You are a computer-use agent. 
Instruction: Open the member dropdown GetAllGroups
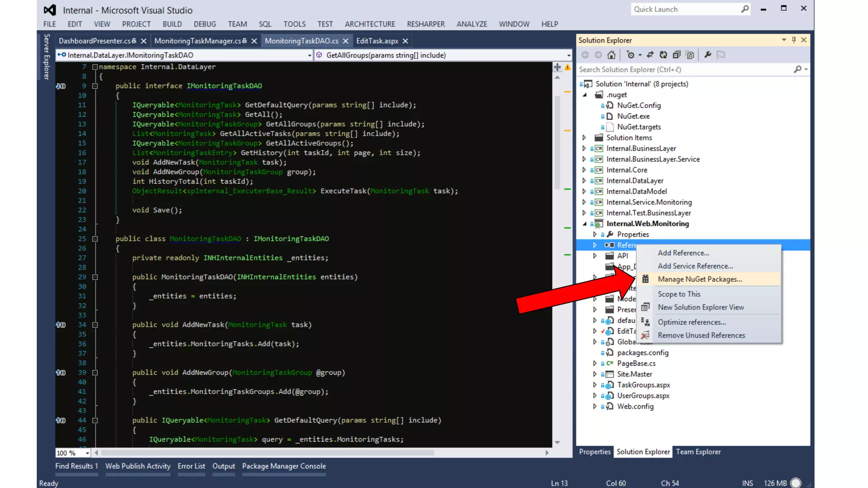[568, 55]
